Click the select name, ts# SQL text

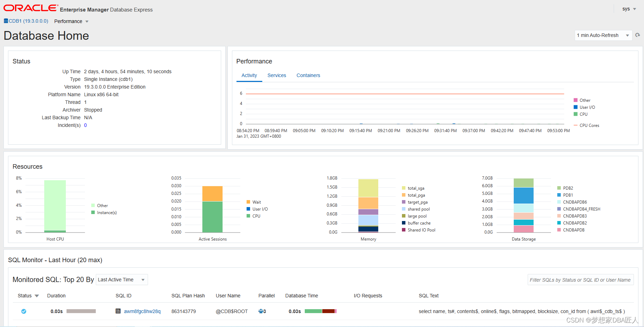pyautogui.click(x=522, y=311)
